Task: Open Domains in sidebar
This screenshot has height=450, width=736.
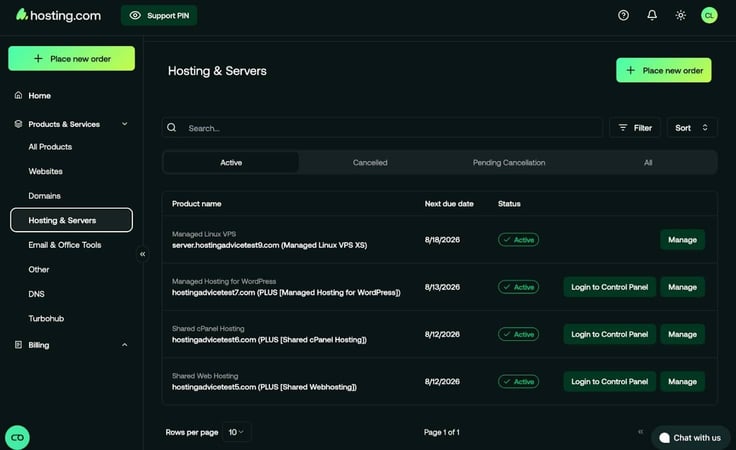Action: click(x=45, y=196)
